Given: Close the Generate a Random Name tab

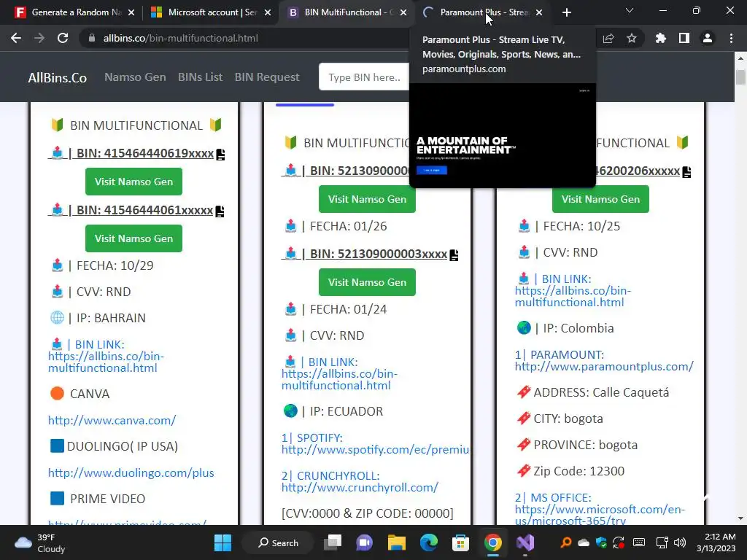Looking at the screenshot, I should point(131,12).
